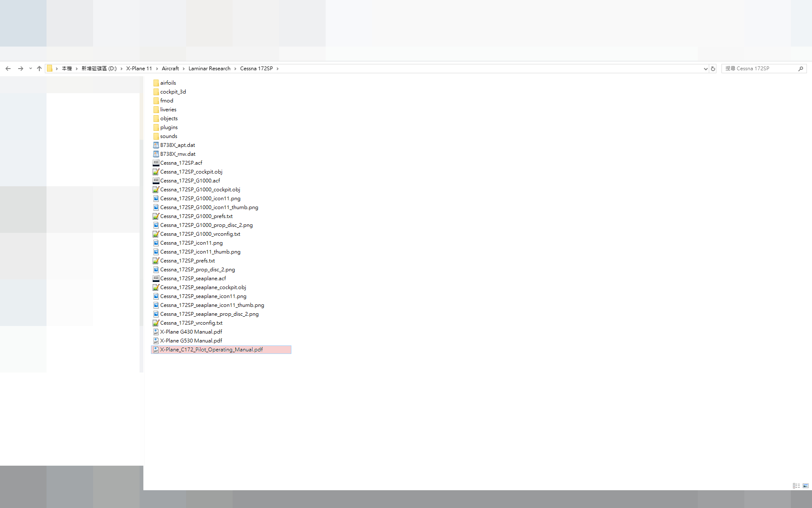Open recent locations dropdown arrow
812x508 pixels.
tap(30, 69)
